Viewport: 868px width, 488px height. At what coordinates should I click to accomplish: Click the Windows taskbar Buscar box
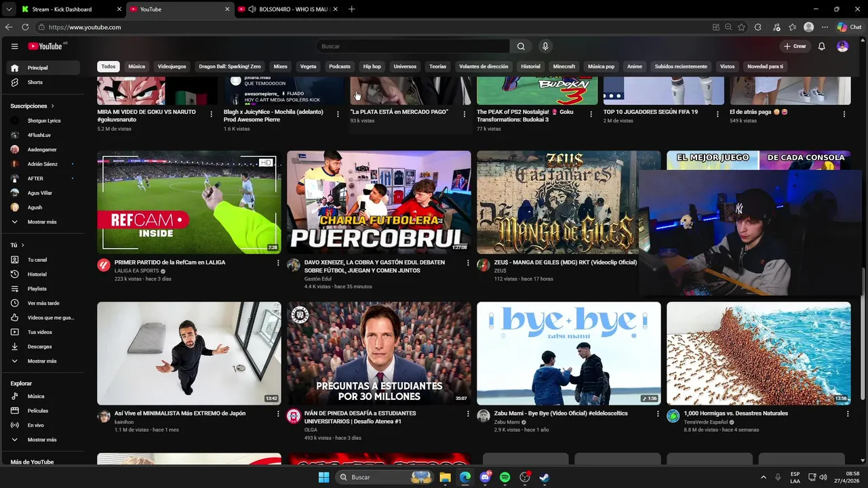tap(384, 477)
